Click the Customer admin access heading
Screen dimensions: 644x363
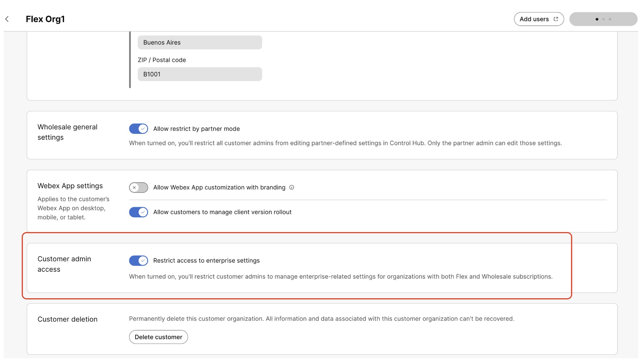pos(64,264)
